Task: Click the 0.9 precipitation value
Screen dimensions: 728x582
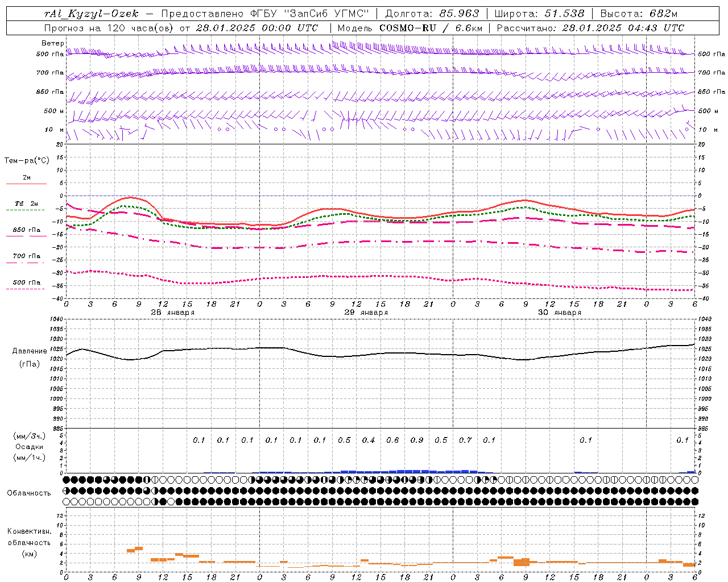Action: [417, 440]
